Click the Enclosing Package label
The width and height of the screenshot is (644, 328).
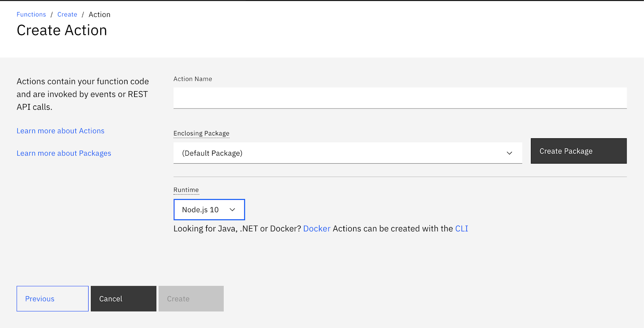201,133
